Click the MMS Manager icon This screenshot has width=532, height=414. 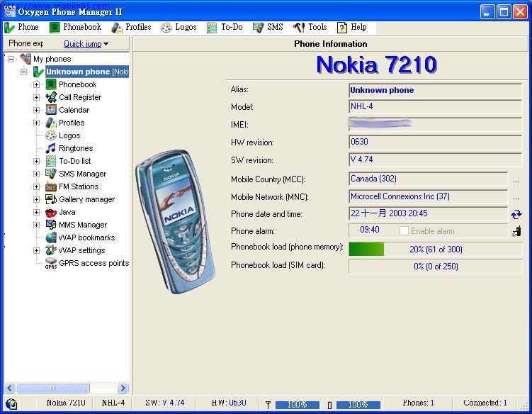51,225
